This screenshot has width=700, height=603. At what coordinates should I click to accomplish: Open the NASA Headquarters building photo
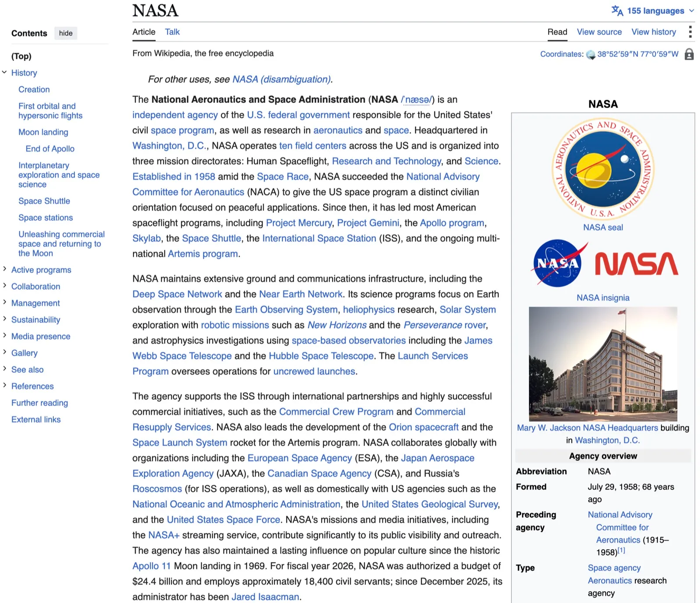pyautogui.click(x=603, y=364)
